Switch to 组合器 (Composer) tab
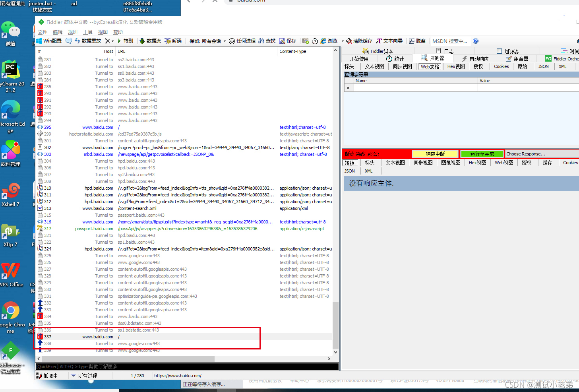Viewport: 579px width, 392px height. coord(517,58)
